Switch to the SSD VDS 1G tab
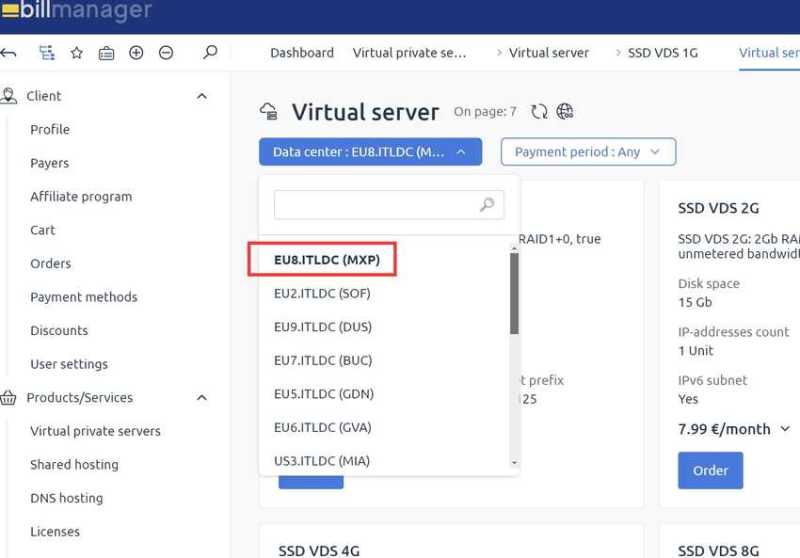The height and width of the screenshot is (558, 800). click(x=662, y=53)
